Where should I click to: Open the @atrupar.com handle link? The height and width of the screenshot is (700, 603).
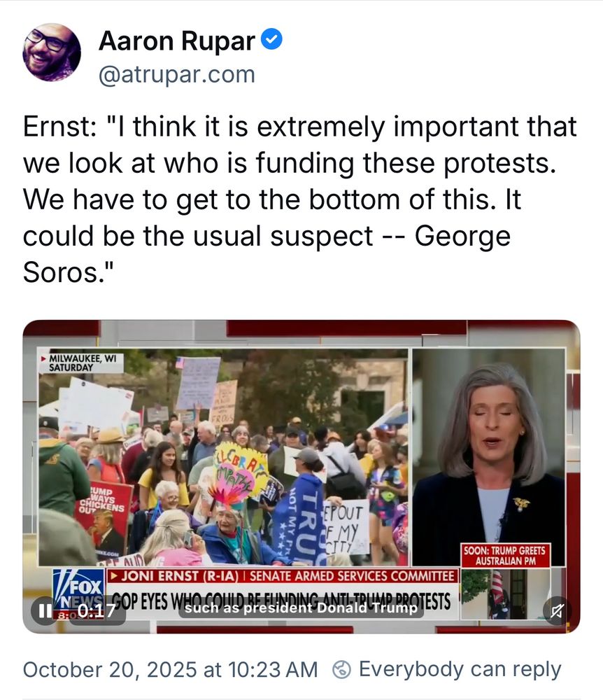click(176, 74)
